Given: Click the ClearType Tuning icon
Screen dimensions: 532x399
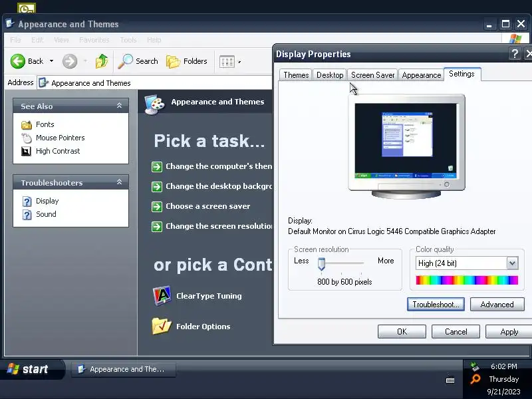Looking at the screenshot, I should [162, 295].
